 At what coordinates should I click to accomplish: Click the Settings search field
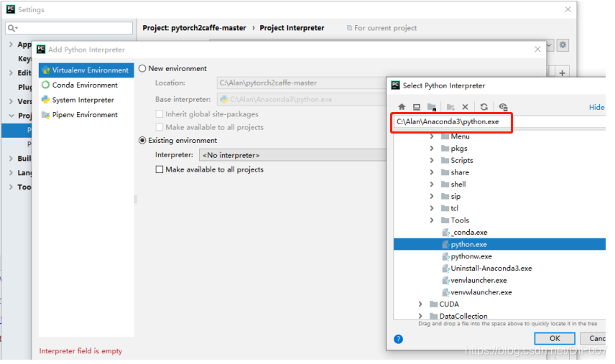tap(69, 28)
